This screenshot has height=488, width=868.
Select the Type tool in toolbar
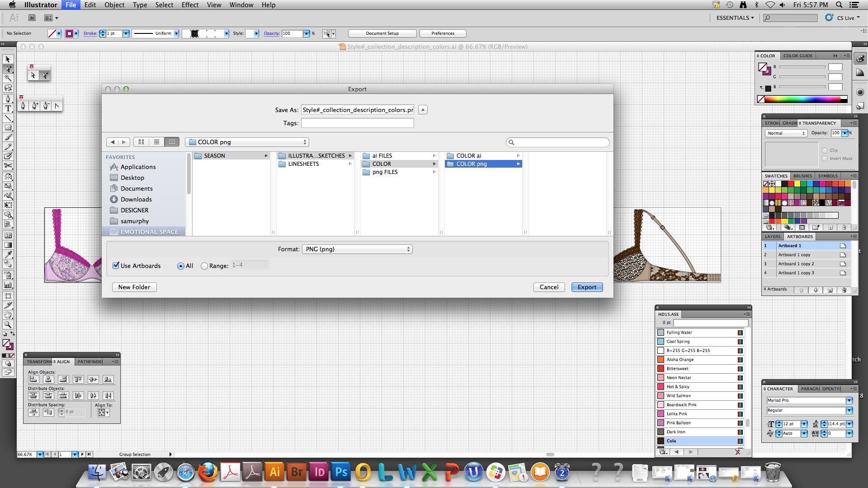(8, 108)
